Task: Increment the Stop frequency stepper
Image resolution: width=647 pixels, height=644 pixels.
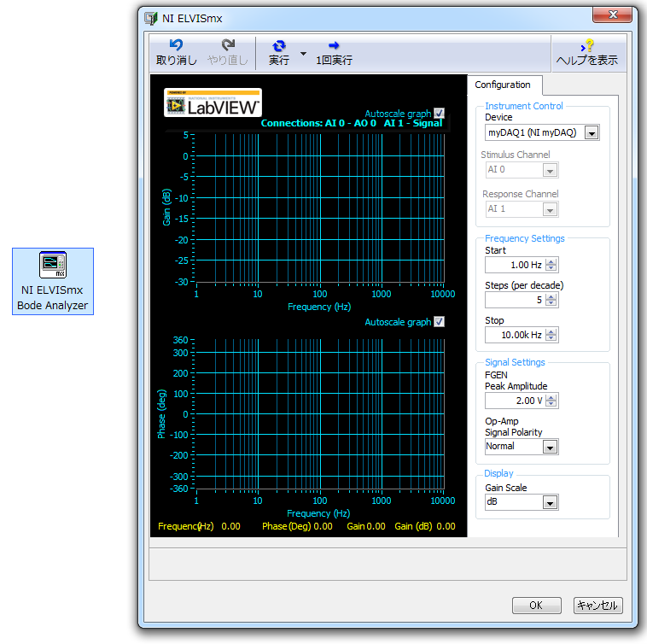Action: click(x=551, y=331)
